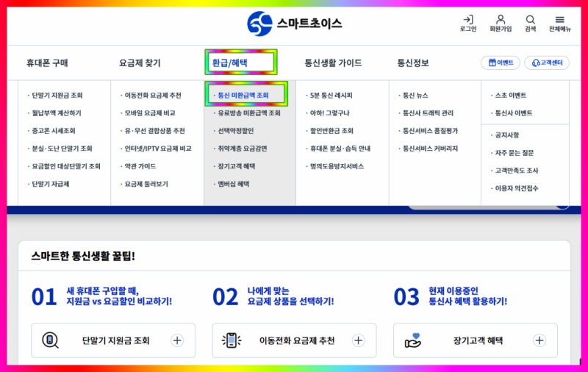Select 약관 가이드 link

pos(140,166)
